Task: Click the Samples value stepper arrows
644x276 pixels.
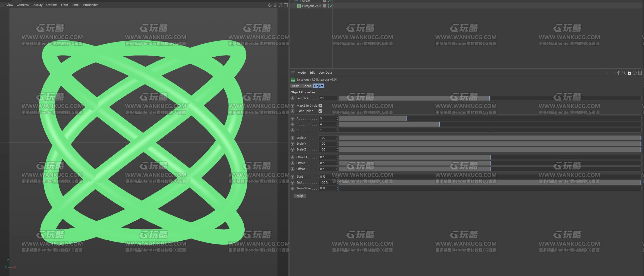Action: (x=337, y=98)
